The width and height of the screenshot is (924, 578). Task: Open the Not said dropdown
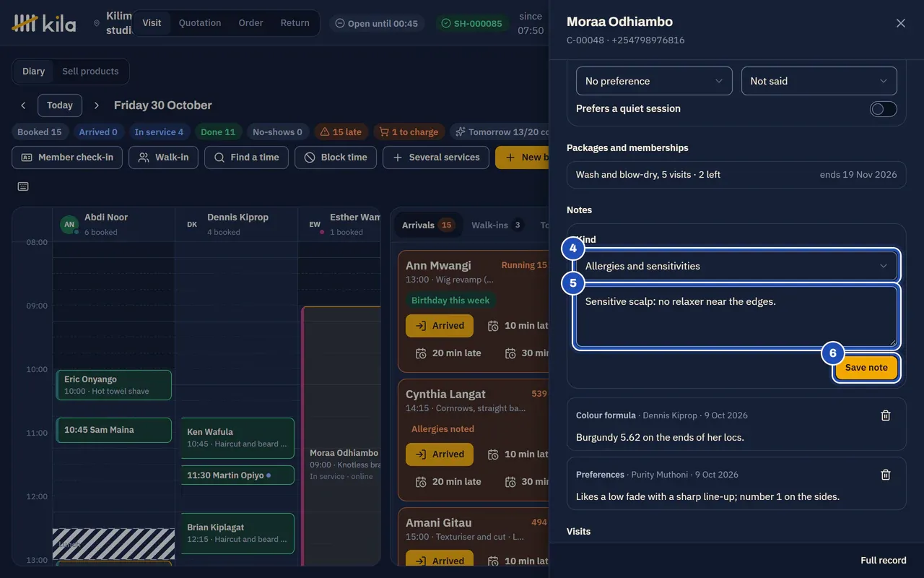coord(819,81)
